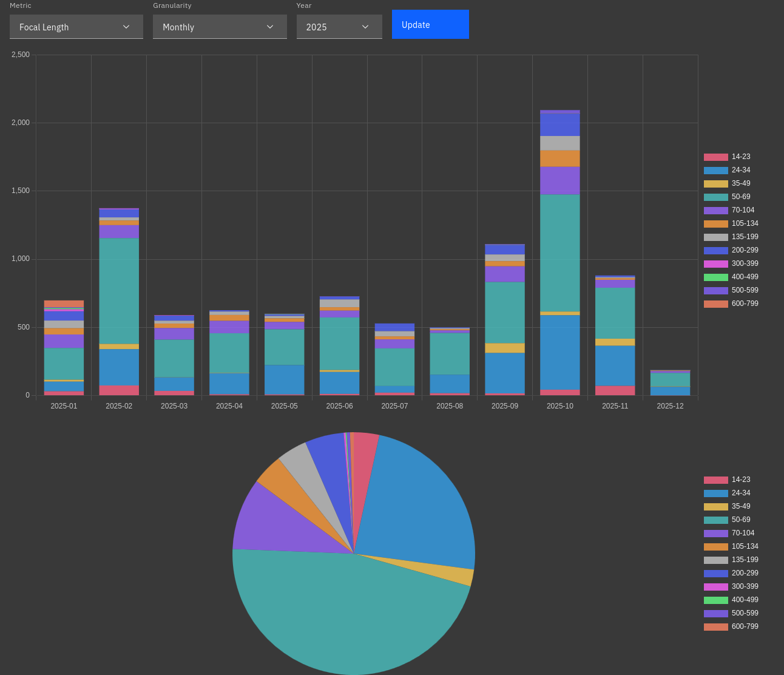Toggle 35-49 label in pie chart legend

coord(740,506)
